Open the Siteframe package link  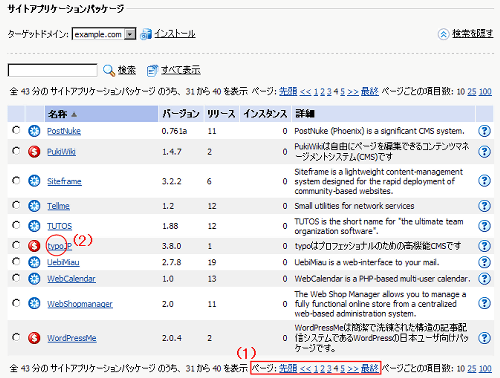coord(64,181)
